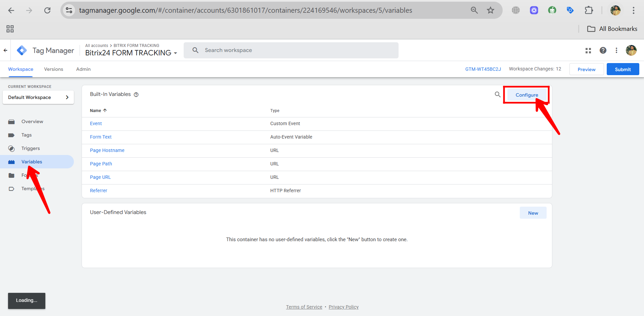Image resolution: width=644 pixels, height=316 pixels.
Task: Expand the Default Workspace selector
Action: 38,97
